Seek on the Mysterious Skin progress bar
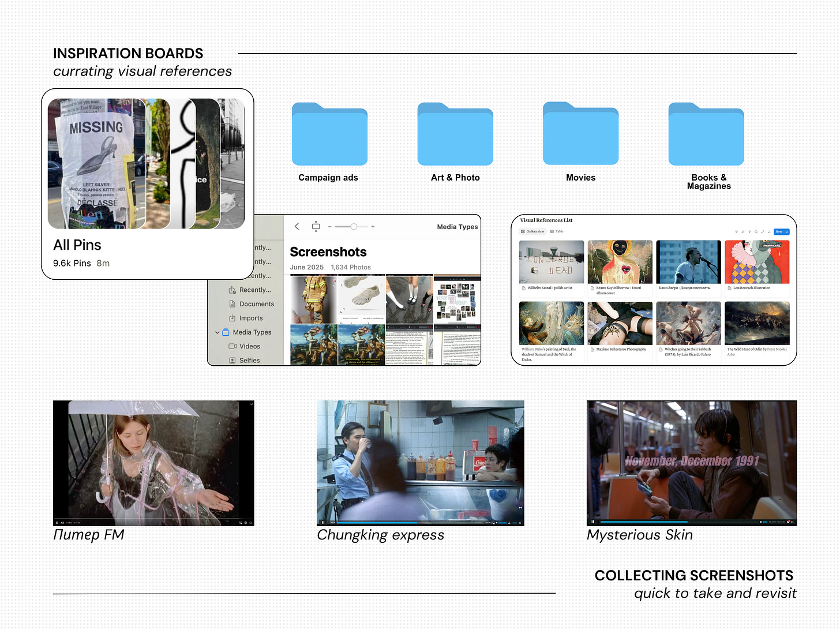 pyautogui.click(x=679, y=522)
